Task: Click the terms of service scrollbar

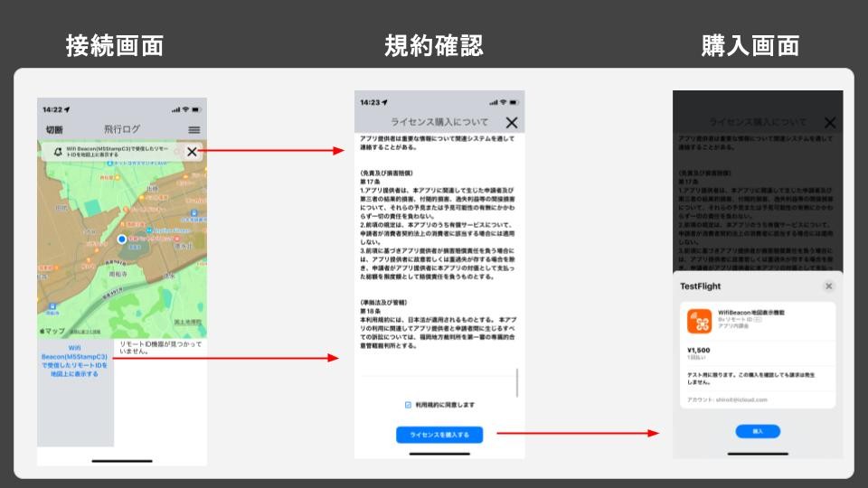Action: pos(518,382)
